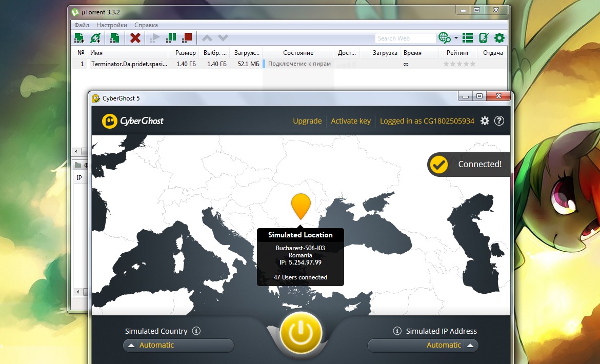This screenshot has width=600, height=364.
Task: Toggle the list view icon in µTorrent toolbar
Action: click(468, 38)
